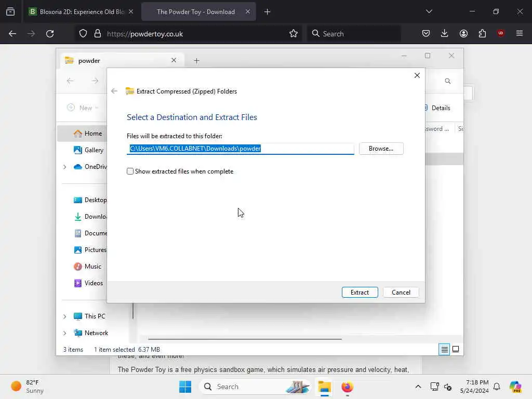
Task: Click the Explorer horizontal scrollbar
Action: tap(245, 339)
